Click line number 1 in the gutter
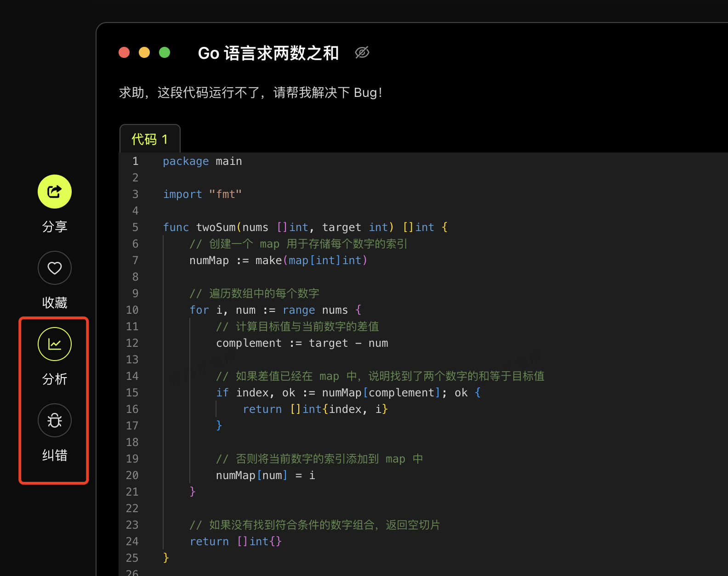 pyautogui.click(x=135, y=161)
